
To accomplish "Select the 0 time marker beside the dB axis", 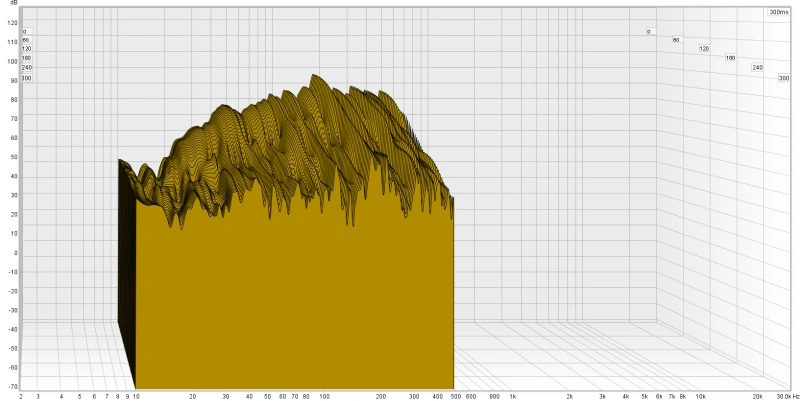I will point(24,32).
